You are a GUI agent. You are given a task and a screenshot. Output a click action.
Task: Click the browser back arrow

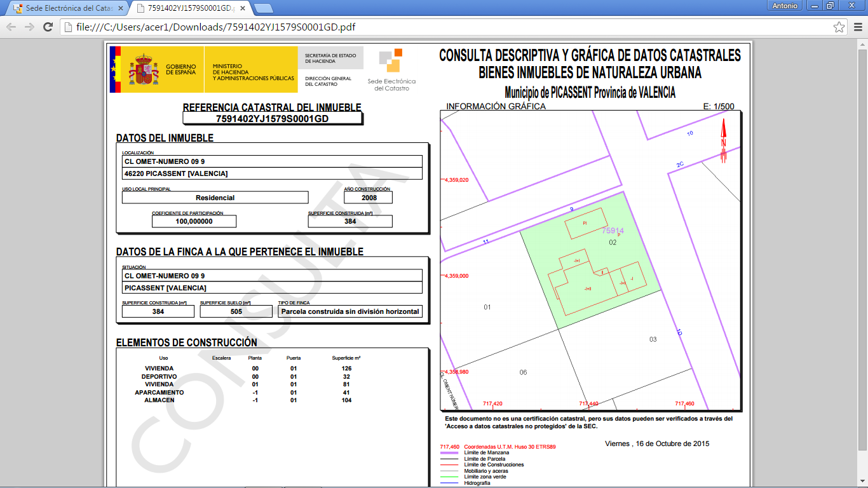[x=11, y=27]
